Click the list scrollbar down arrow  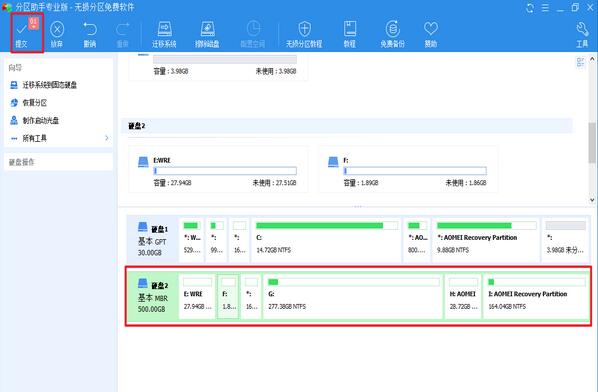coord(592,200)
